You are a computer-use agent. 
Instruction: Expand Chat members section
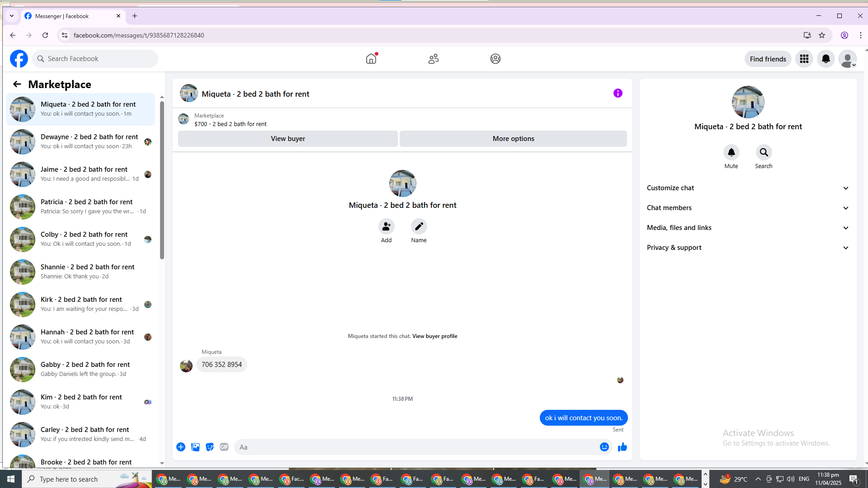point(748,208)
